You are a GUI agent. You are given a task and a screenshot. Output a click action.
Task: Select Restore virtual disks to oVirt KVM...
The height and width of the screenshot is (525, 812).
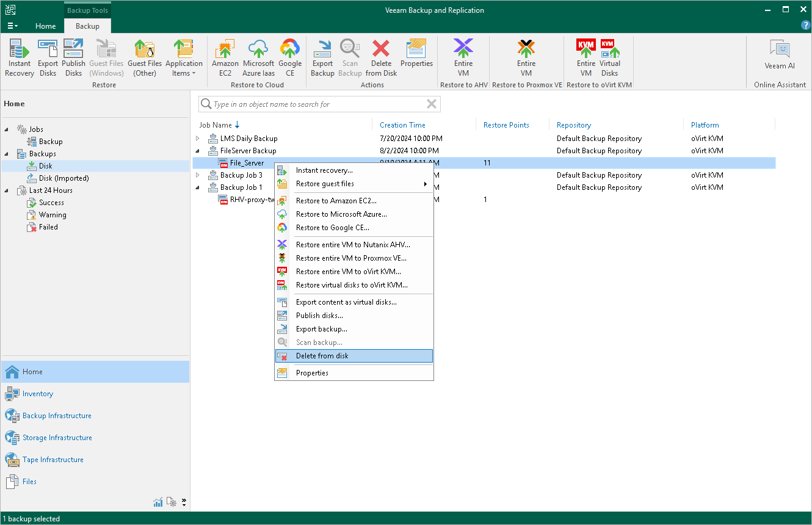tap(354, 285)
